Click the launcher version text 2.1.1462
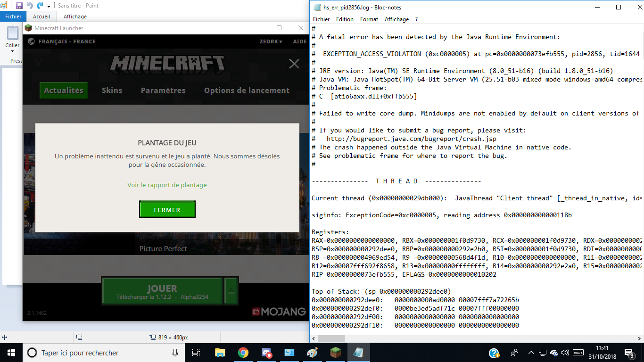644x362 pixels. click(x=37, y=313)
